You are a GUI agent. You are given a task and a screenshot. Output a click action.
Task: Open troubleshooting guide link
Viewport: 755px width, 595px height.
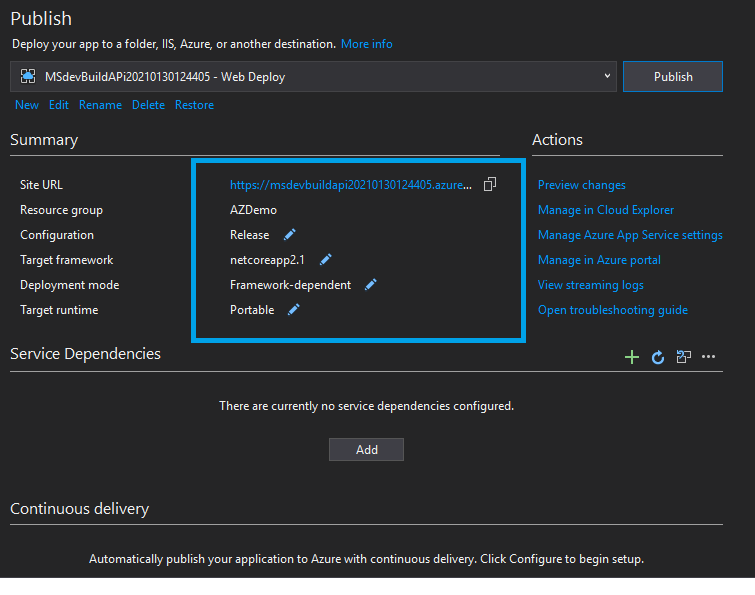coord(612,310)
